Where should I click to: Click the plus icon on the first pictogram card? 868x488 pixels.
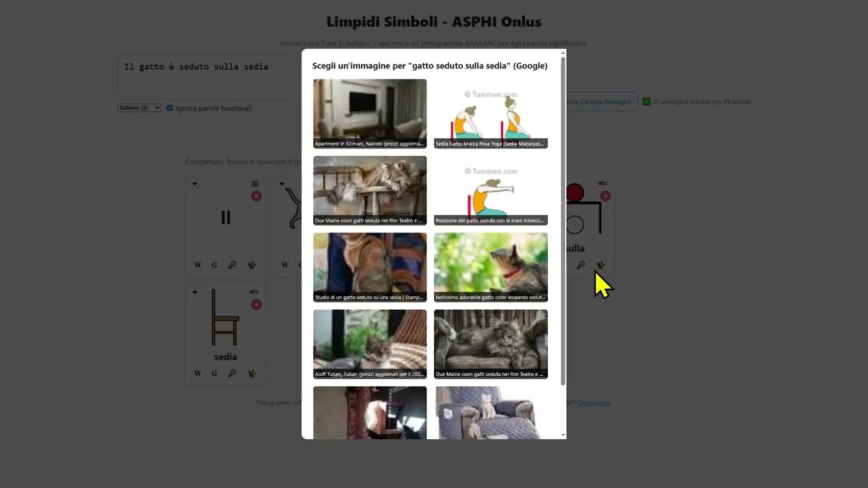(x=195, y=184)
